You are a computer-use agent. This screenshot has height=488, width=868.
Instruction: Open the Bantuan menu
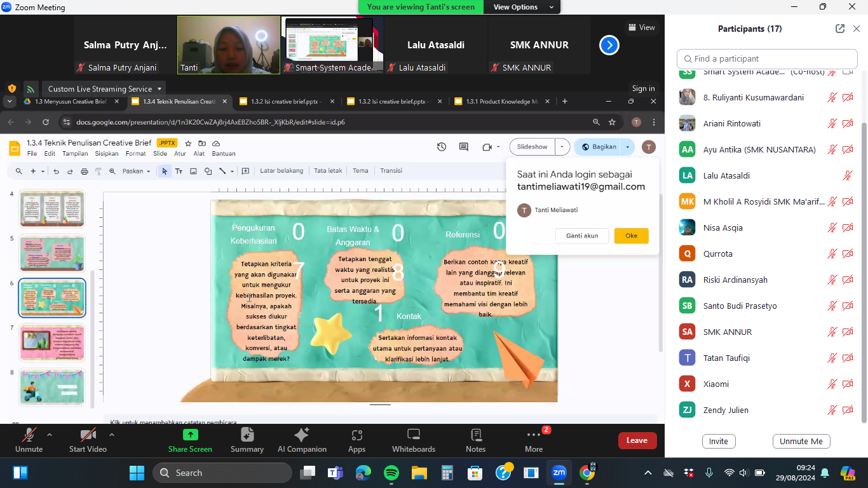tap(224, 154)
